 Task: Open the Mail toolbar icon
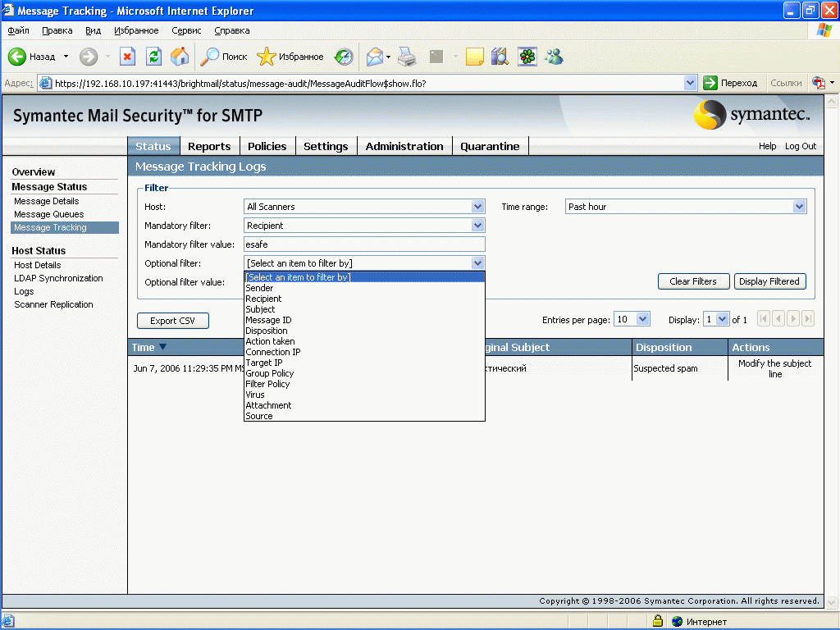(375, 57)
